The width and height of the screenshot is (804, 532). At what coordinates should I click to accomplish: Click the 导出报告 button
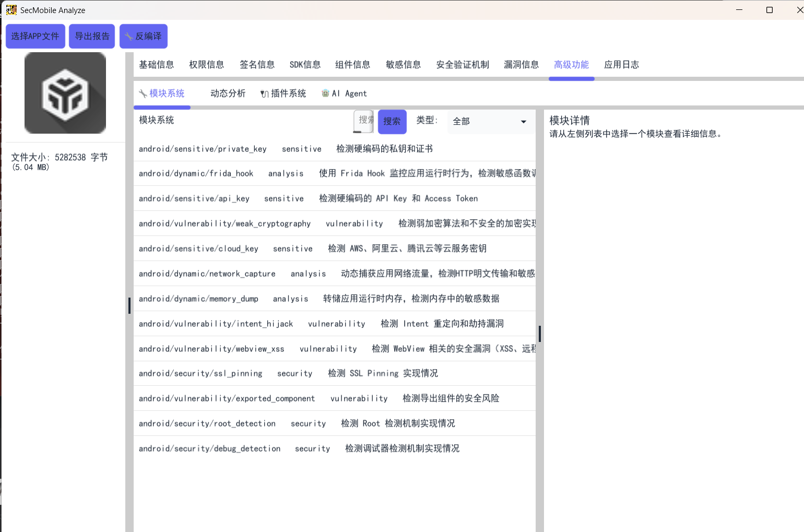pyautogui.click(x=91, y=36)
